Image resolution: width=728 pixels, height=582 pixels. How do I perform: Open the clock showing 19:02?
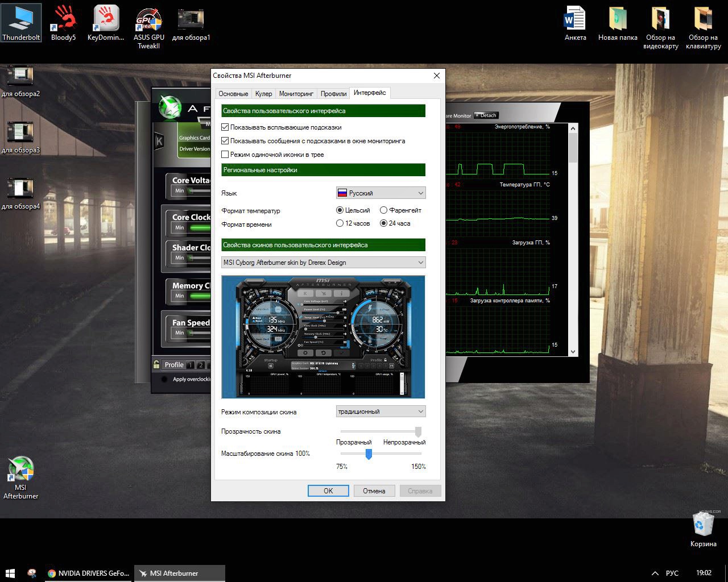[704, 573]
